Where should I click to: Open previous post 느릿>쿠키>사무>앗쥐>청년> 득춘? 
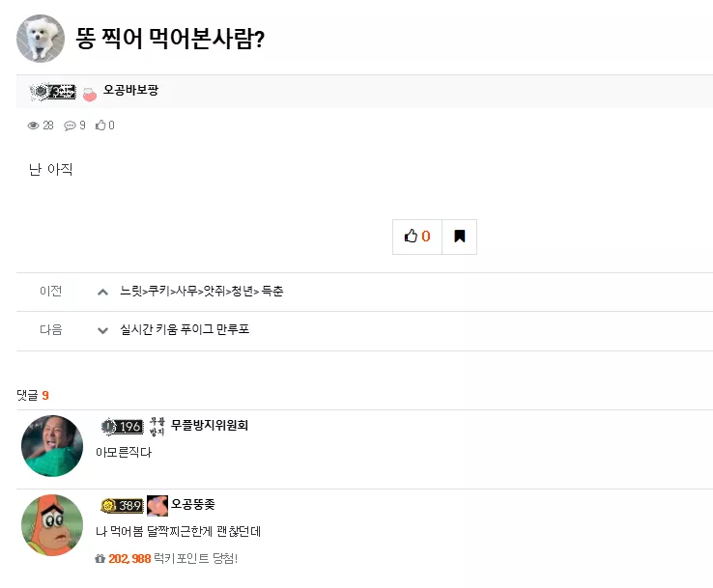tap(202, 291)
